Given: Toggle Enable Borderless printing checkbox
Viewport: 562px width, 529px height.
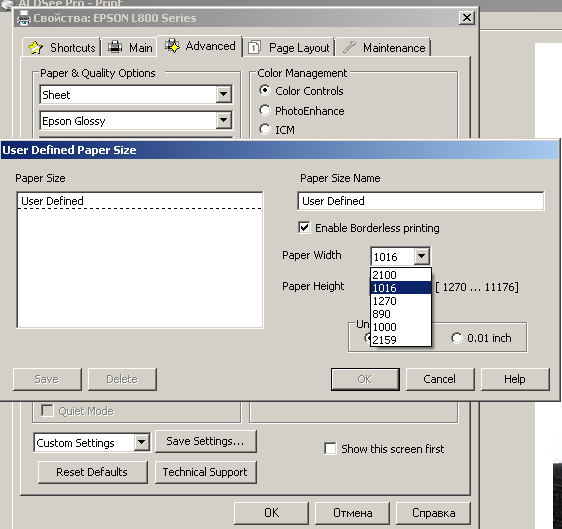Looking at the screenshot, I should click(304, 228).
